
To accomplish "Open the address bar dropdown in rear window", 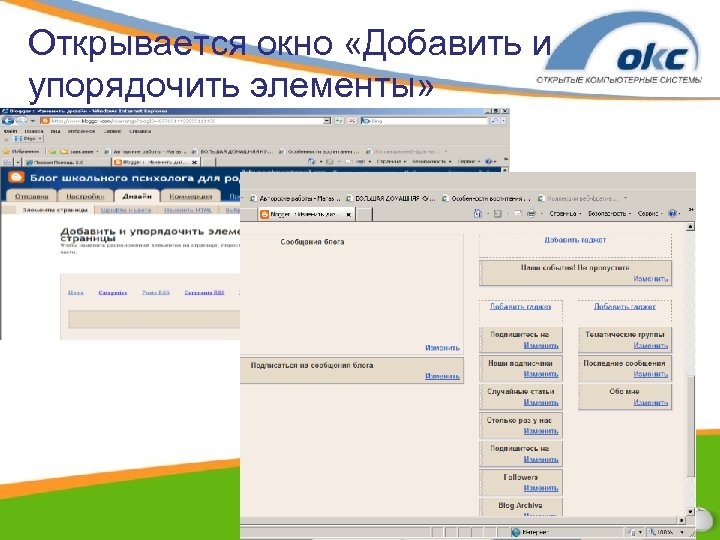I will (x=326, y=121).
